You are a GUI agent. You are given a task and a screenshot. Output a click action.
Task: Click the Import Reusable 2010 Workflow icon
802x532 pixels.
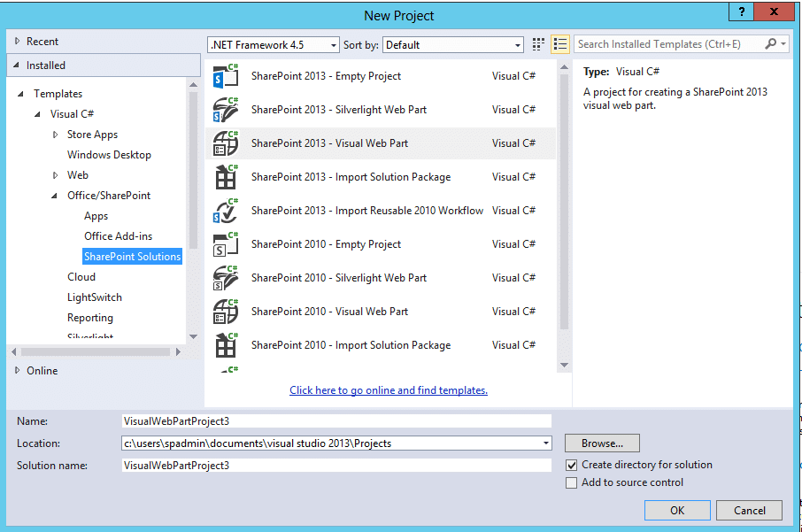point(226,211)
